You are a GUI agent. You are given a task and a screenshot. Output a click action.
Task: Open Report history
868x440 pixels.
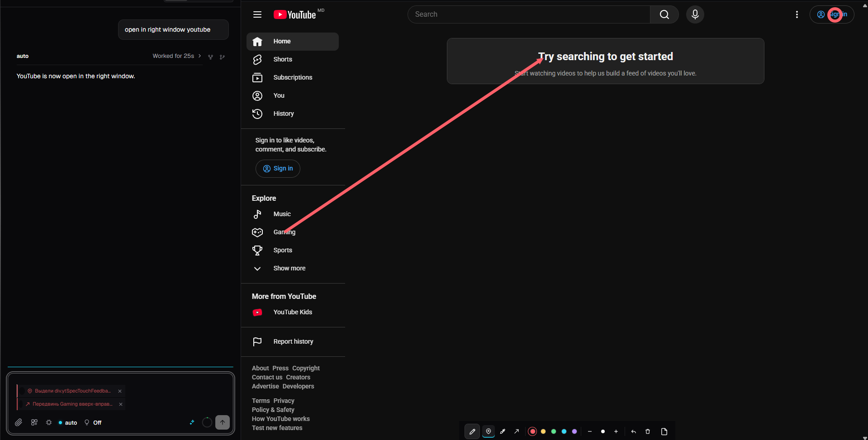pyautogui.click(x=293, y=341)
